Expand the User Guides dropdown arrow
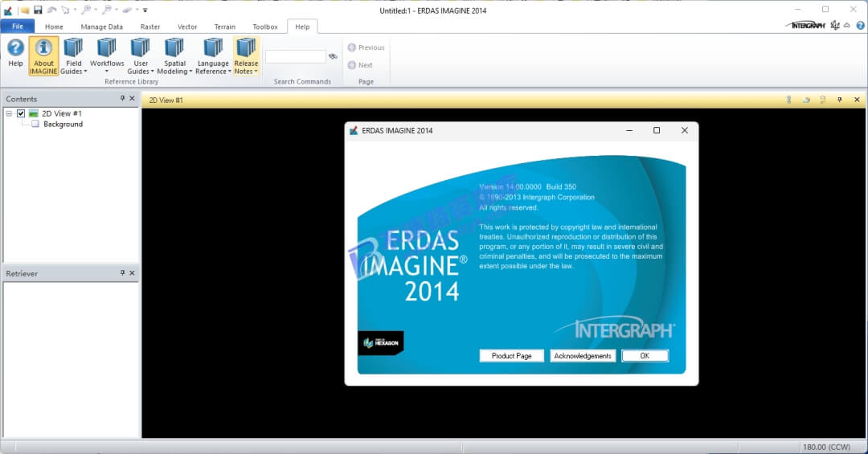The width and height of the screenshot is (868, 454). point(152,72)
